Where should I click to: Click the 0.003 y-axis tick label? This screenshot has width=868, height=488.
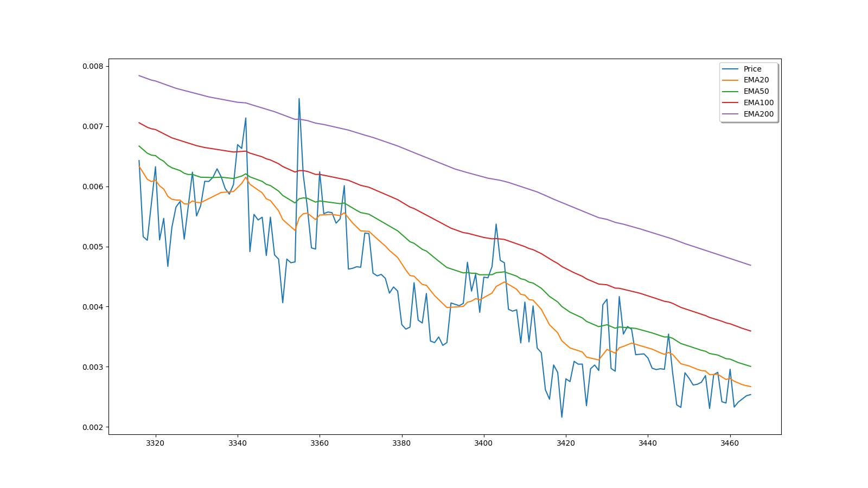click(92, 367)
